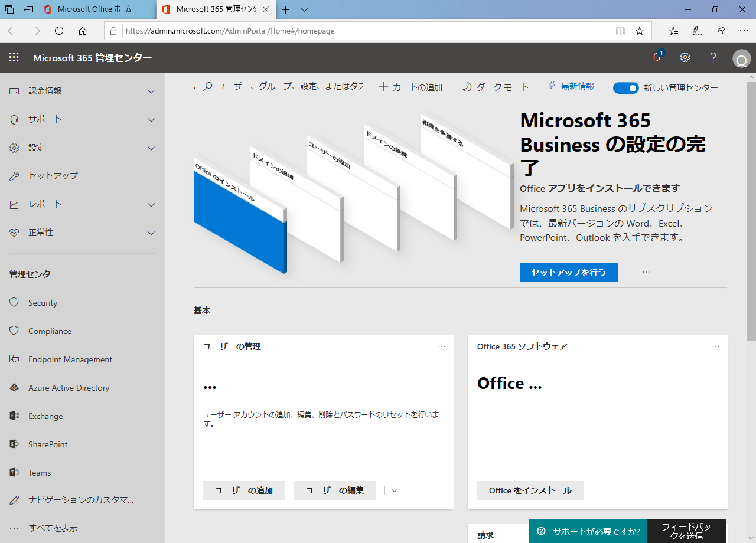
Task: Click the help question mark icon
Action: point(713,57)
